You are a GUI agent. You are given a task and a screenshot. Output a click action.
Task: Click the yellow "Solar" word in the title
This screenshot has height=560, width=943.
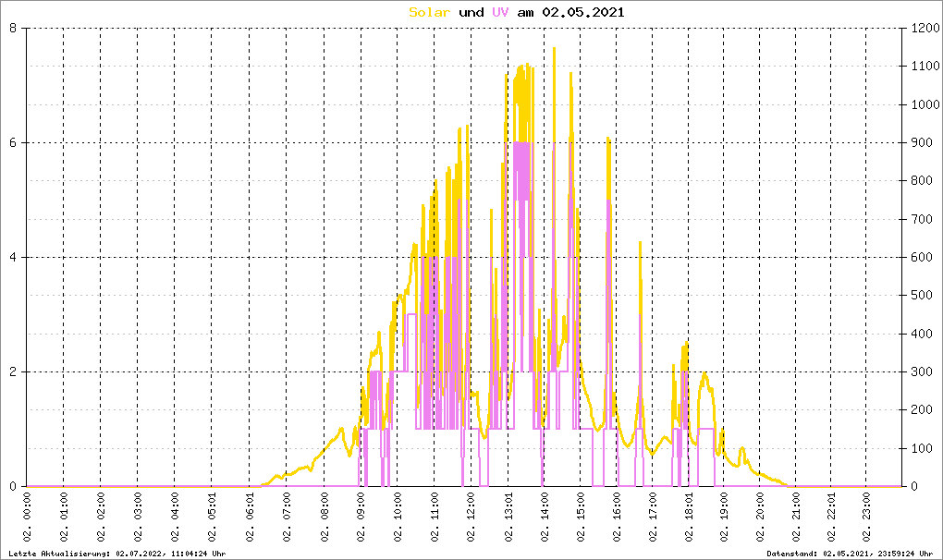(429, 13)
